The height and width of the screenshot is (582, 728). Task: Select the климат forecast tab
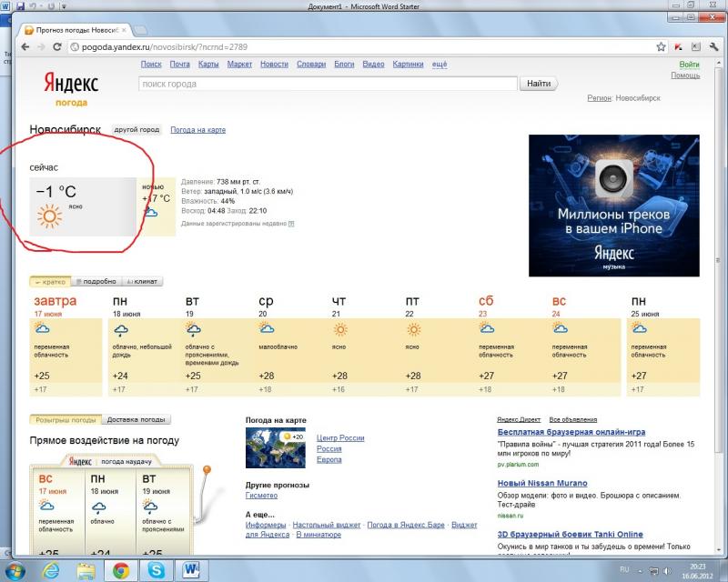(142, 281)
